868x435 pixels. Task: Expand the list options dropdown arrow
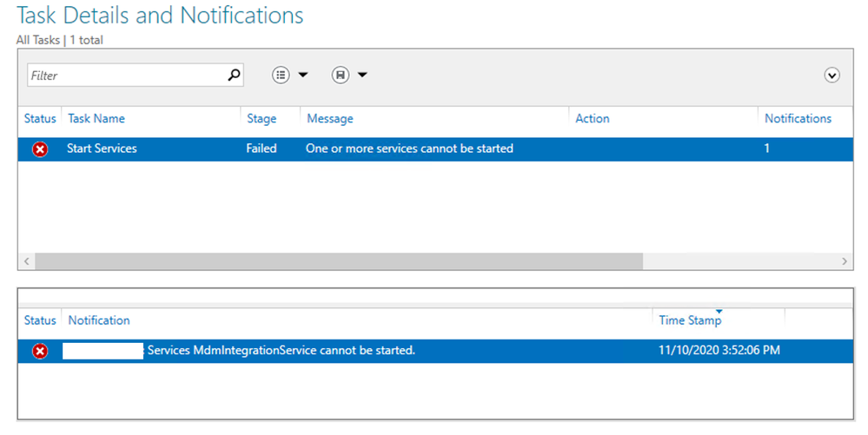pyautogui.click(x=303, y=76)
